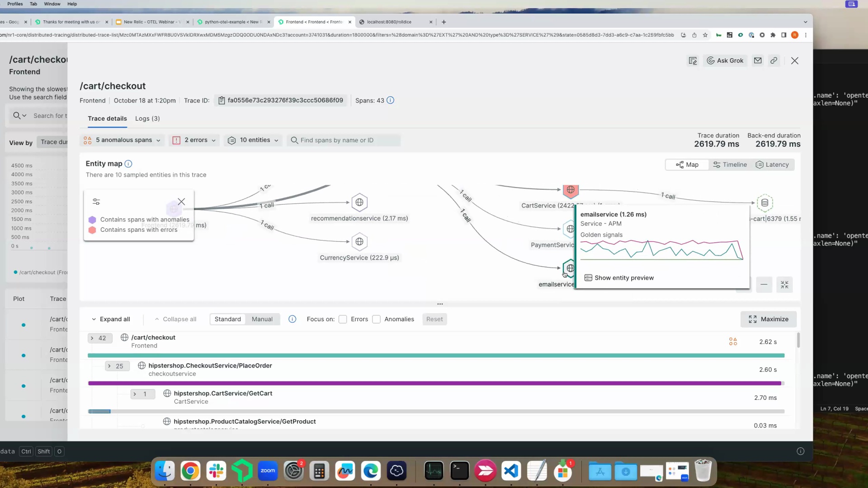Select Standard span view mode

pos(228,319)
